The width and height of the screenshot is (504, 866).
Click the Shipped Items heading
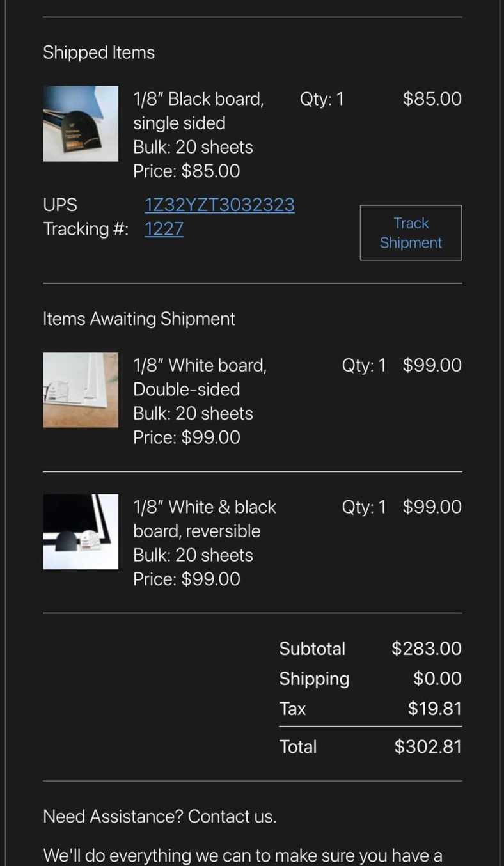tap(98, 52)
